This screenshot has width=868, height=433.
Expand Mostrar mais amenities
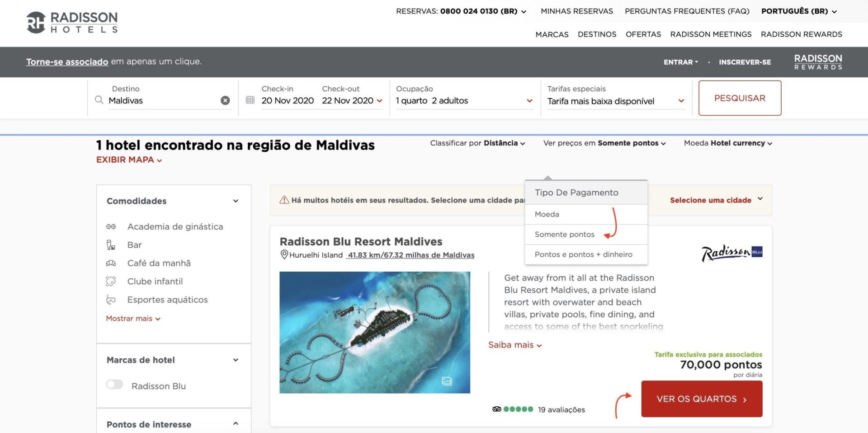coord(133,318)
